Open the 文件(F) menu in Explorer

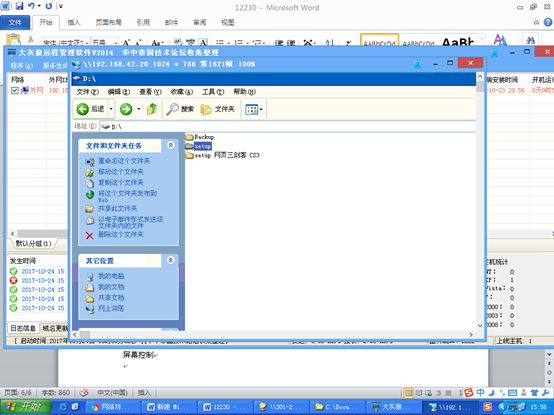[88, 92]
